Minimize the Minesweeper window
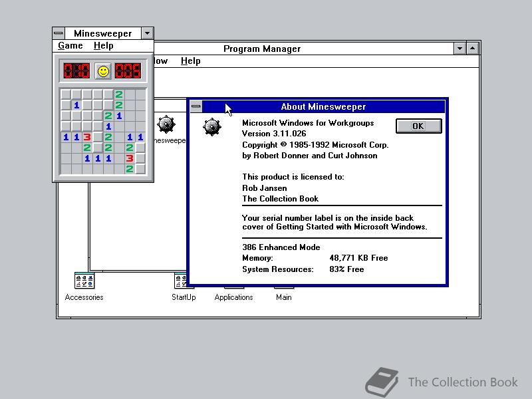 147,33
